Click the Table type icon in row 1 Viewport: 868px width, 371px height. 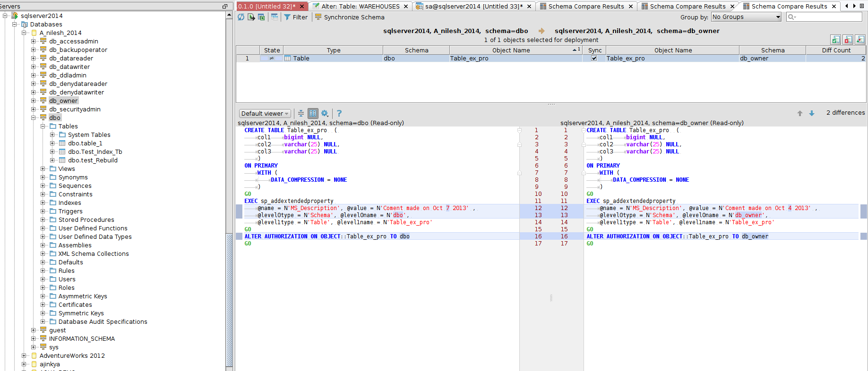(x=287, y=59)
